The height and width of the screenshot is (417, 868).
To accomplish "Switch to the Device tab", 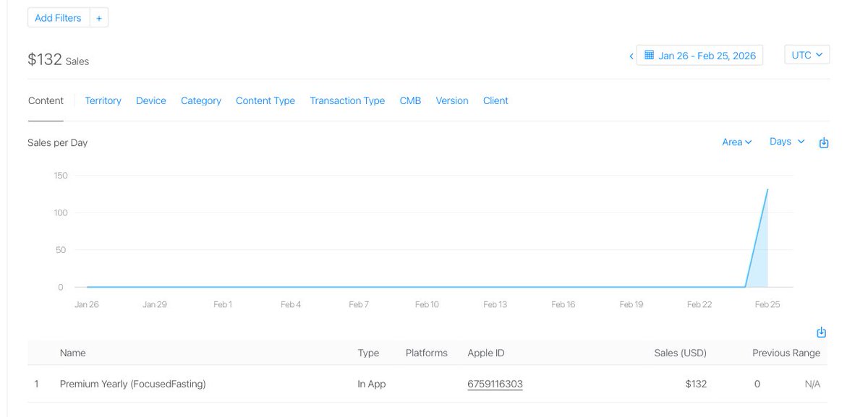I will click(x=151, y=100).
